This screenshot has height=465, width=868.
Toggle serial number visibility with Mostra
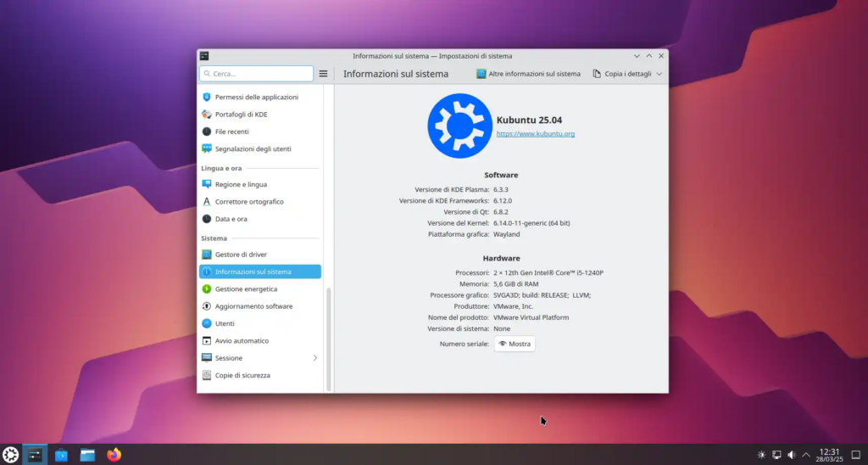pyautogui.click(x=515, y=344)
